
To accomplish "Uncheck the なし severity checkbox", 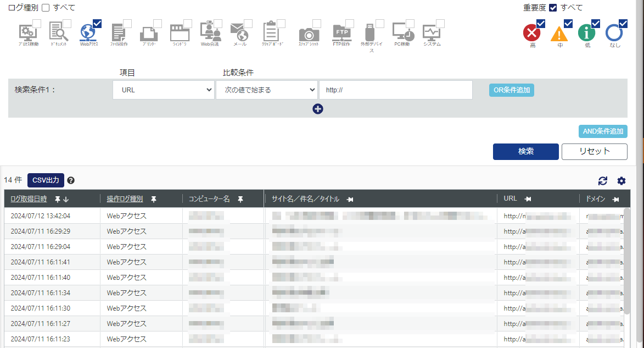I will pyautogui.click(x=623, y=24).
